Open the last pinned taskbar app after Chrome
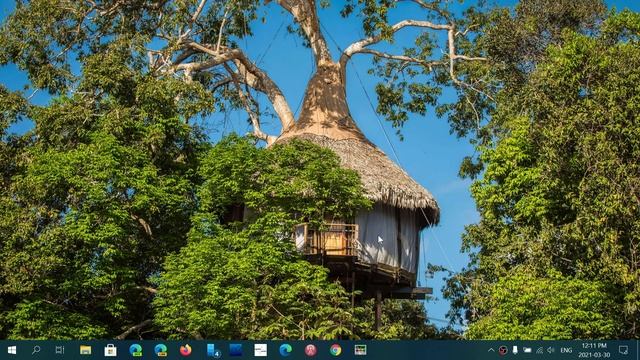This screenshot has height=360, width=640. point(360,350)
